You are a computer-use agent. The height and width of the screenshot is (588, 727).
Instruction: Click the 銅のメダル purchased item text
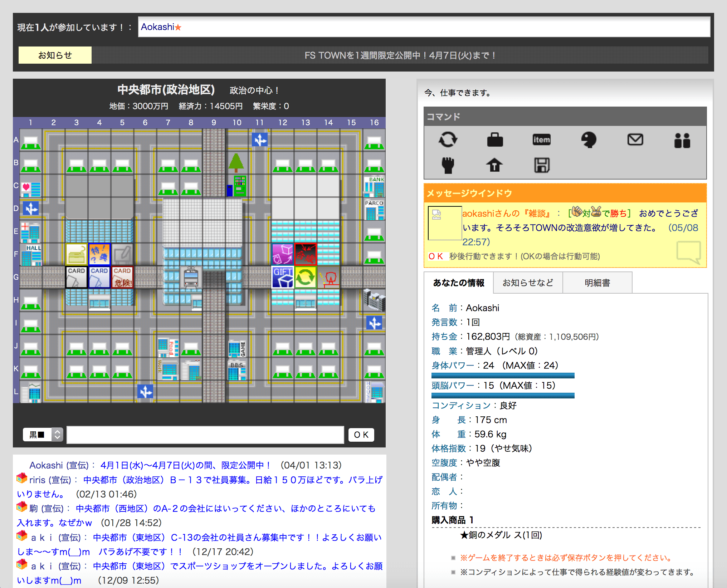tap(501, 535)
